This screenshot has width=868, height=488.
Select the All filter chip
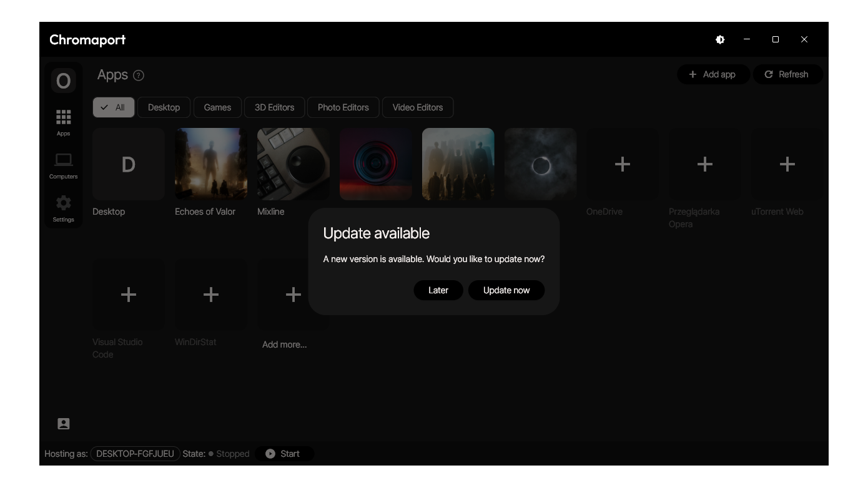coord(113,107)
